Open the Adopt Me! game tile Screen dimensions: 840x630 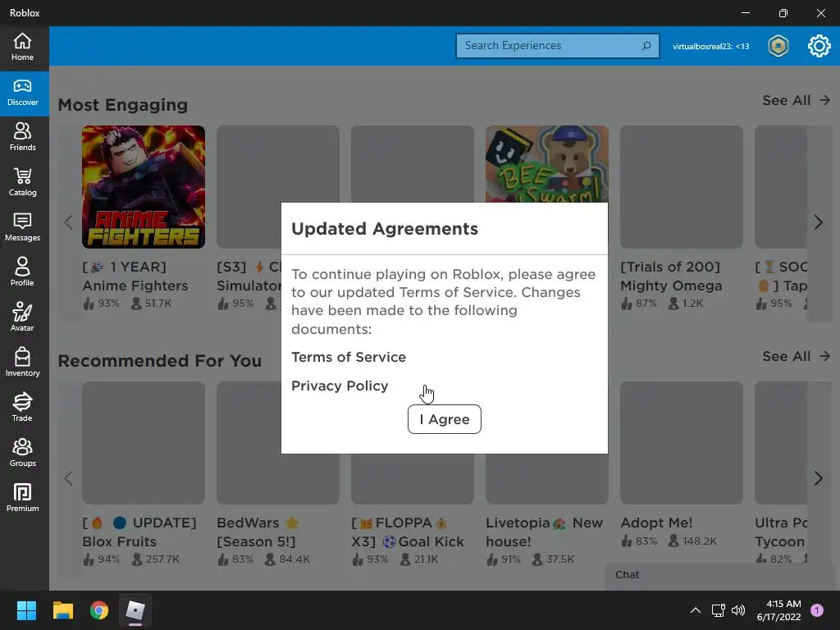682,443
